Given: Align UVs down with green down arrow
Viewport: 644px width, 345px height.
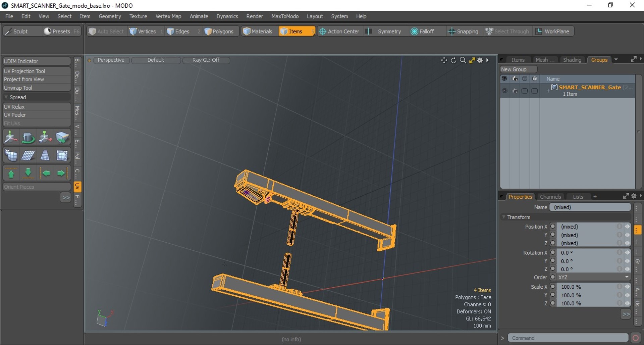Looking at the screenshot, I should click(28, 174).
